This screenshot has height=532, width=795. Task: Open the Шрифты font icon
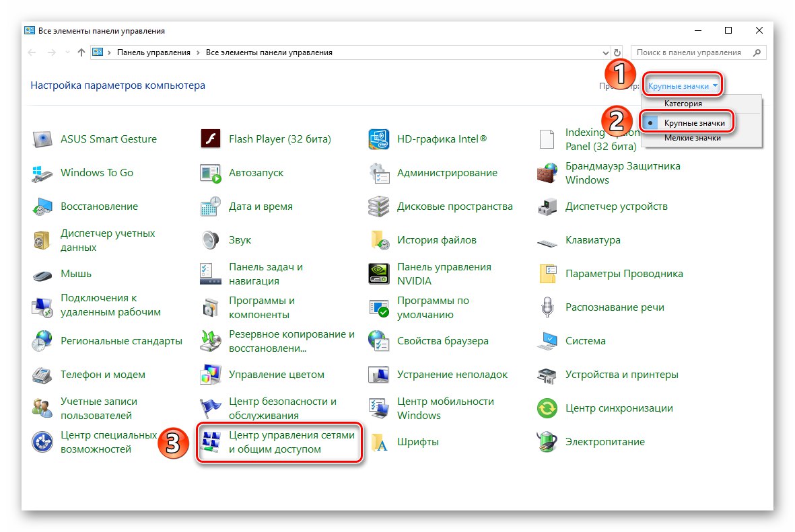(379, 442)
